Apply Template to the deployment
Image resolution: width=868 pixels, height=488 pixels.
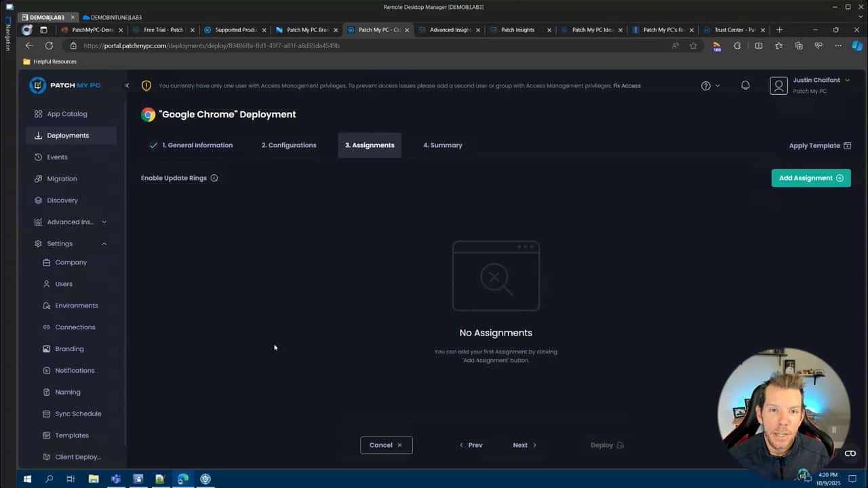[x=819, y=146]
